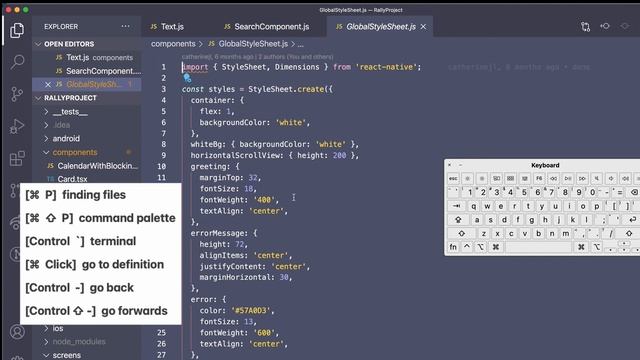The height and width of the screenshot is (360, 640).
Task: Close the GlobalStyleSheet.js tab
Action: coord(423,27)
